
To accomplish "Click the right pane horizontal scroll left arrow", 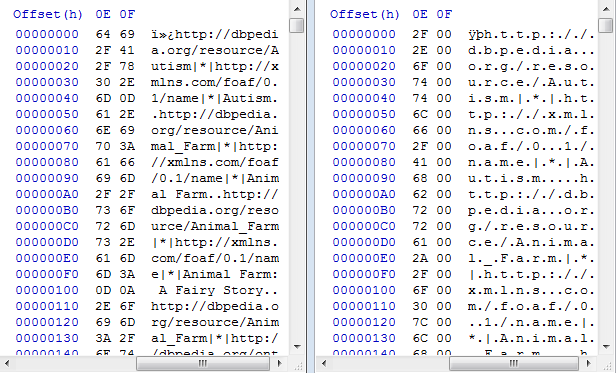I will pos(323,363).
